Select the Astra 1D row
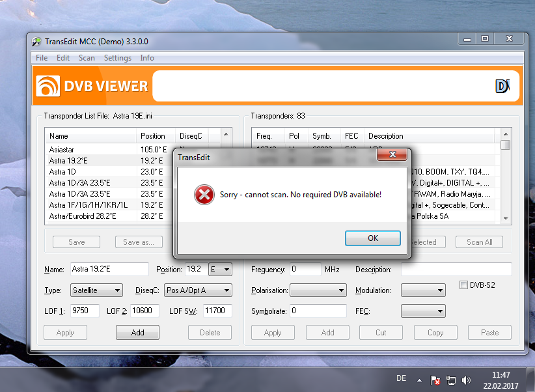The height and width of the screenshot is (392, 535). click(109, 172)
